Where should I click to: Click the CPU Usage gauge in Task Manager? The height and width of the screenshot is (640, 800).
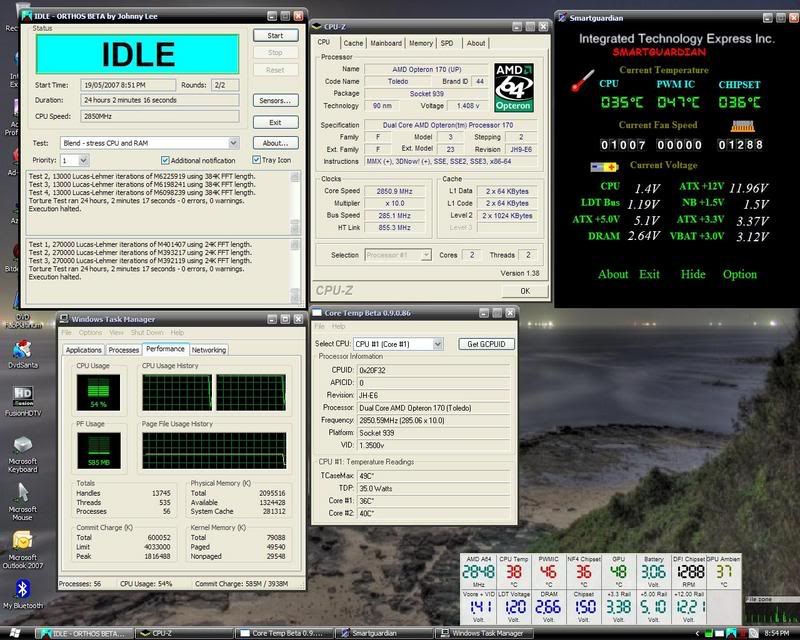click(98, 392)
